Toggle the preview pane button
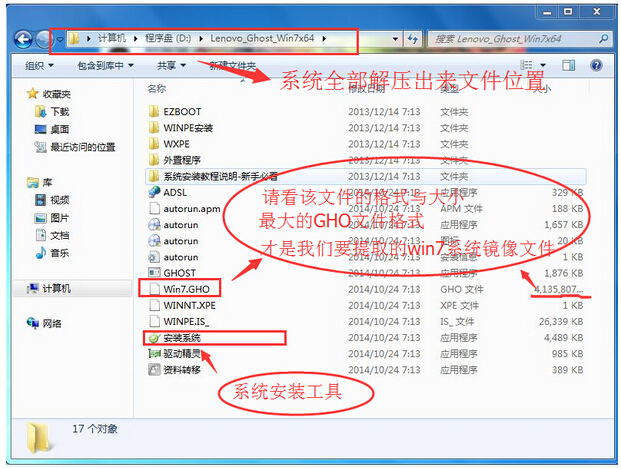Screen dimensions: 621x469 [x=569, y=65]
